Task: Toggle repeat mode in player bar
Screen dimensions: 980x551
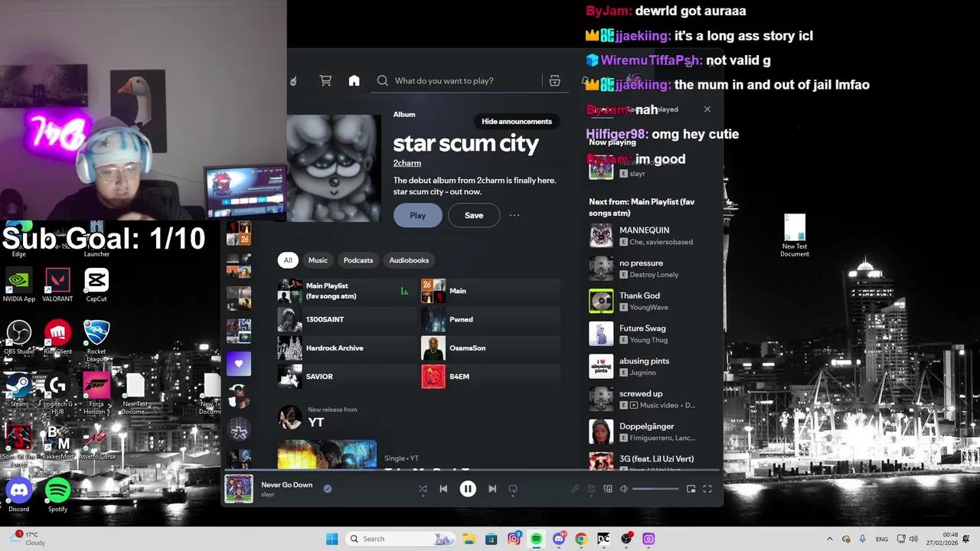Action: tap(513, 489)
